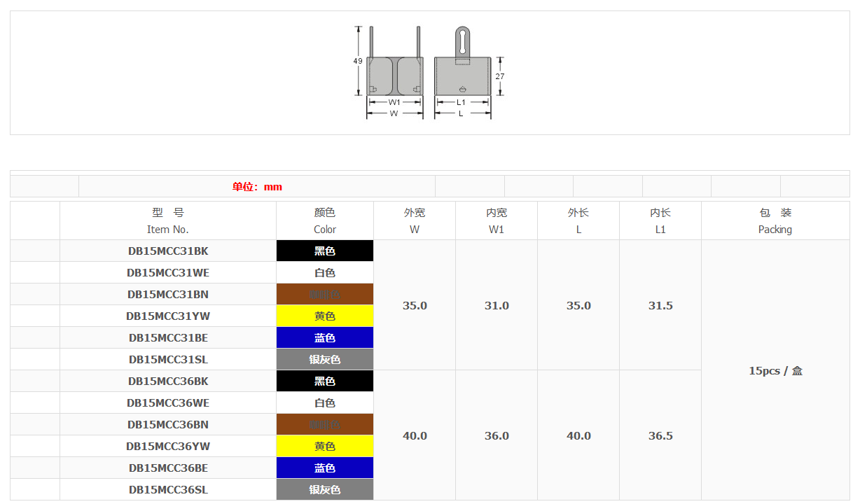The width and height of the screenshot is (853, 504).
Task: Click white color cell for DB15MCC36WE
Action: [x=325, y=402]
